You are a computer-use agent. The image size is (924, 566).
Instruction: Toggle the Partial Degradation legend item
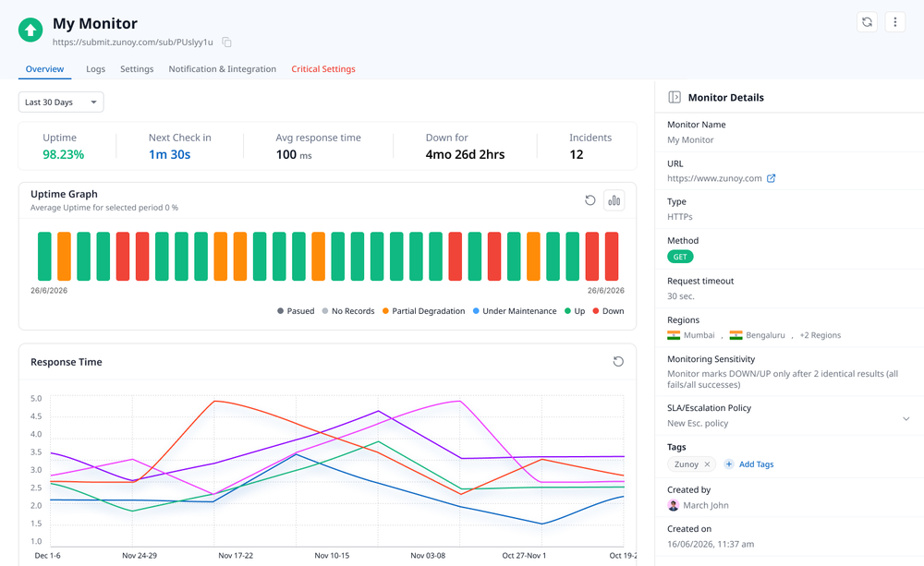424,311
